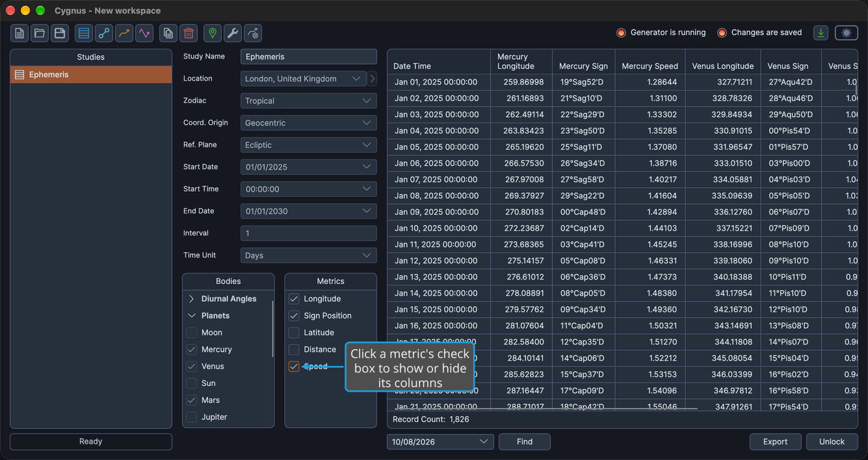Click the Venus Sign cell 27°Aqu42'D
The width and height of the screenshot is (868, 460).
(x=791, y=82)
